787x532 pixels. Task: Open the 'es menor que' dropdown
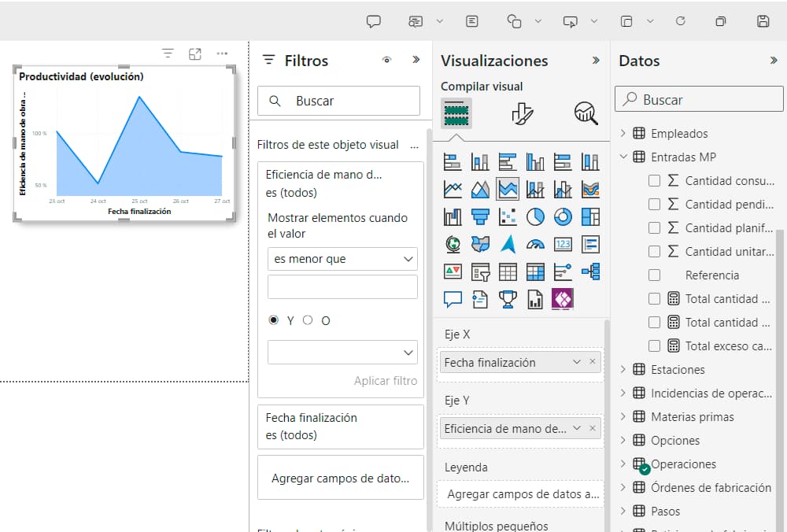[342, 259]
